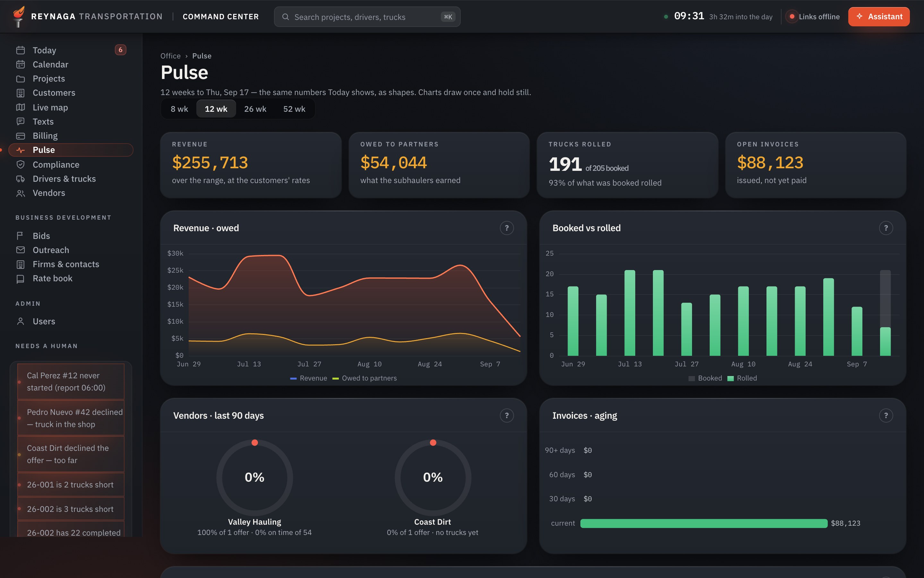Click the Reynaga torch logo

point(18,16)
